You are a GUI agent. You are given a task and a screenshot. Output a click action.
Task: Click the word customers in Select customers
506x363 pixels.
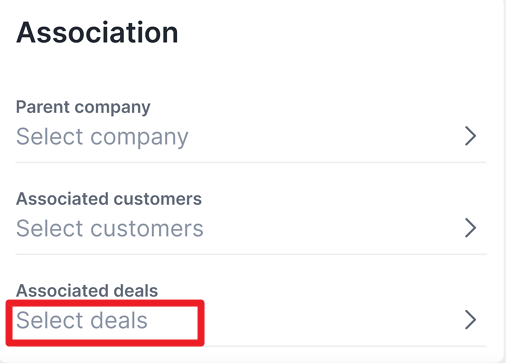coord(147,229)
